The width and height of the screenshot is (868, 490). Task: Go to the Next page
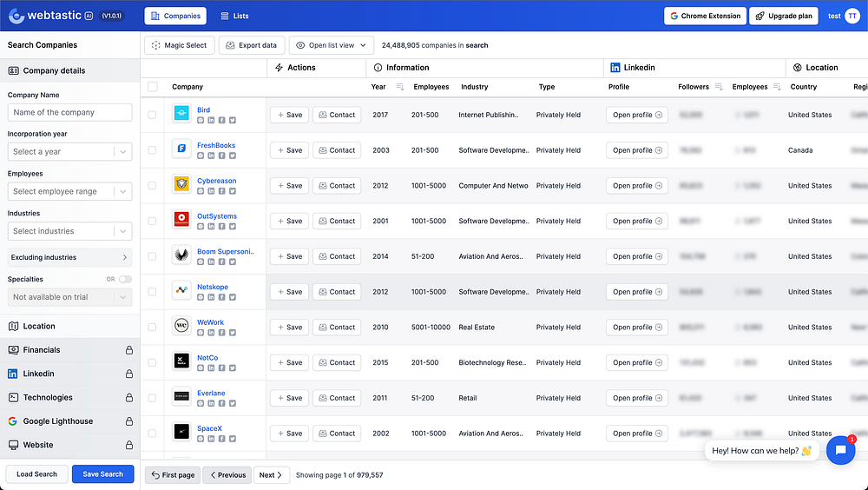pyautogui.click(x=271, y=475)
